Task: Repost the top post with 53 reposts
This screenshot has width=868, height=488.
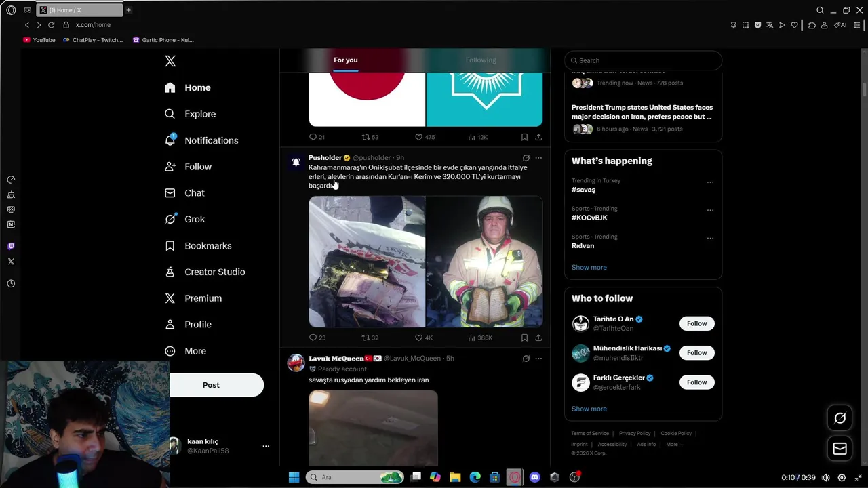Action: tap(370, 137)
